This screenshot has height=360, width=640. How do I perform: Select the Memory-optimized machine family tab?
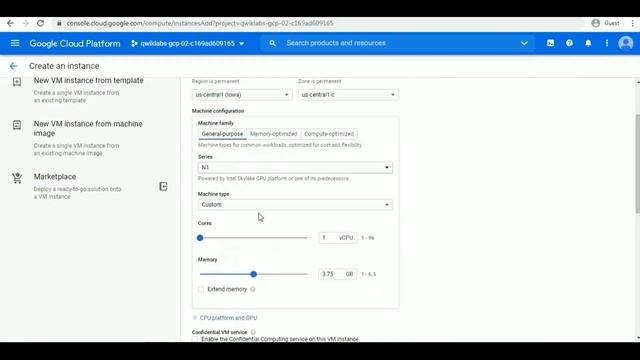(x=273, y=134)
